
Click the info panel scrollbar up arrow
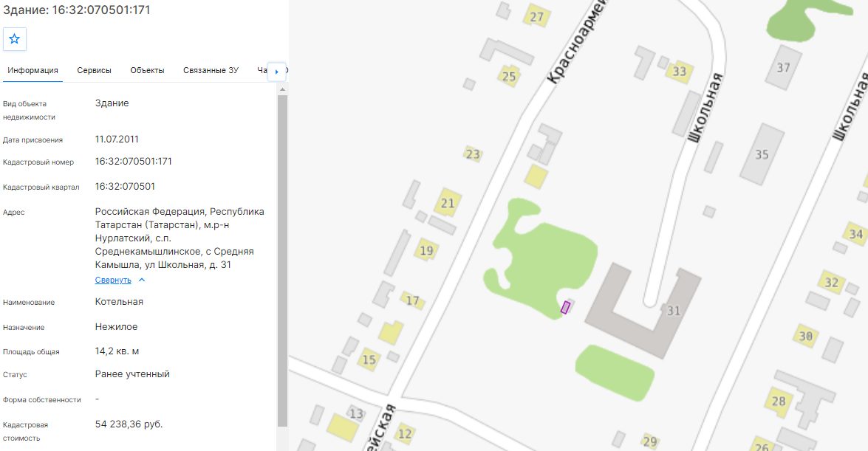pos(282,89)
